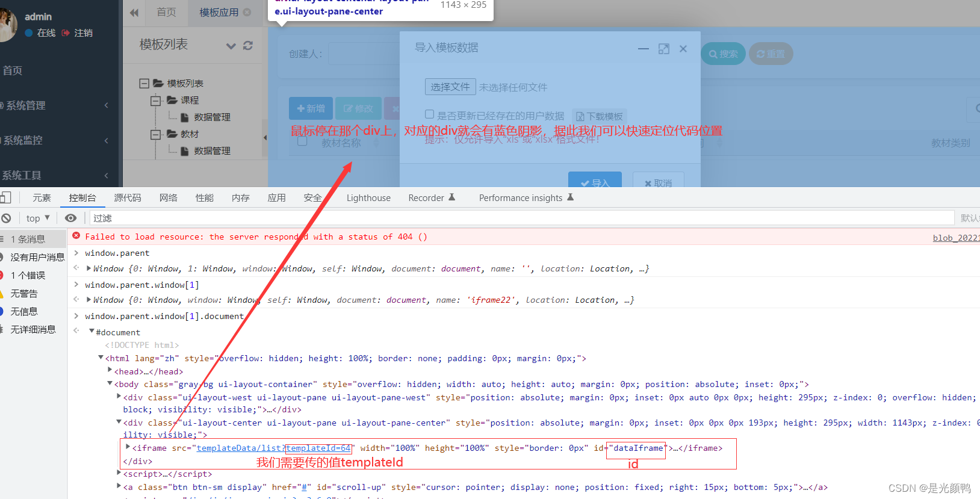This screenshot has height=499, width=980.
Task: Click the 导入 confirm button
Action: coord(595,181)
